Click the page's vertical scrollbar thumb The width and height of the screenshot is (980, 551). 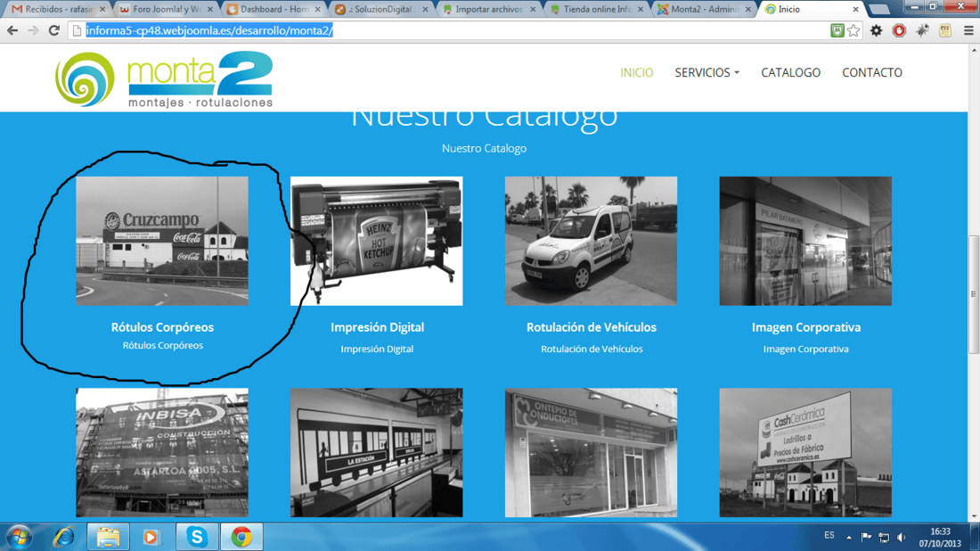[x=974, y=294]
